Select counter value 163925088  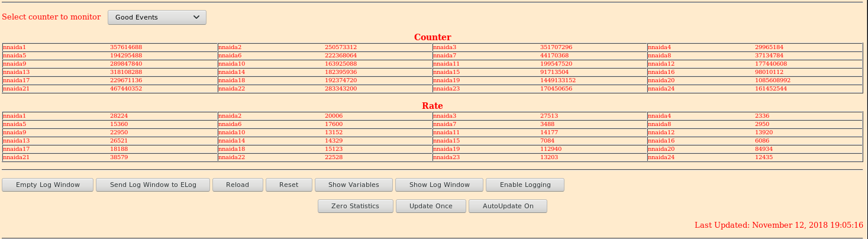pyautogui.click(x=341, y=64)
